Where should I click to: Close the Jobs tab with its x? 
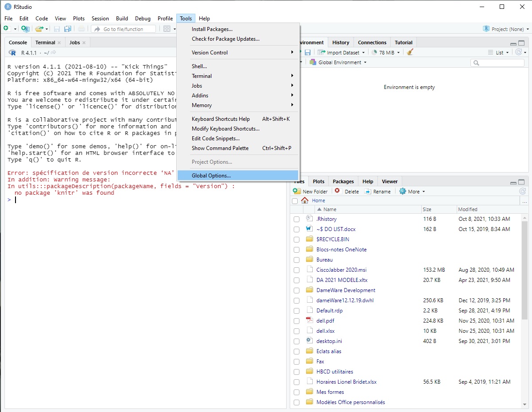[x=84, y=43]
